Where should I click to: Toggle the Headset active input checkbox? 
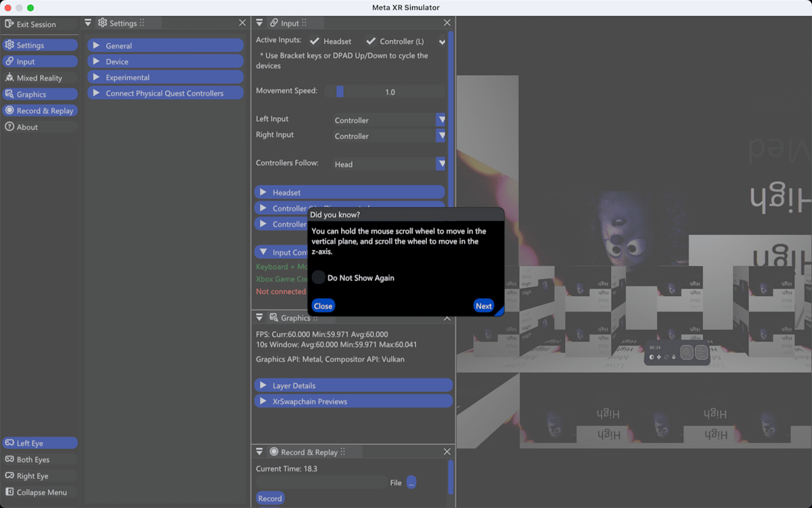coord(315,41)
